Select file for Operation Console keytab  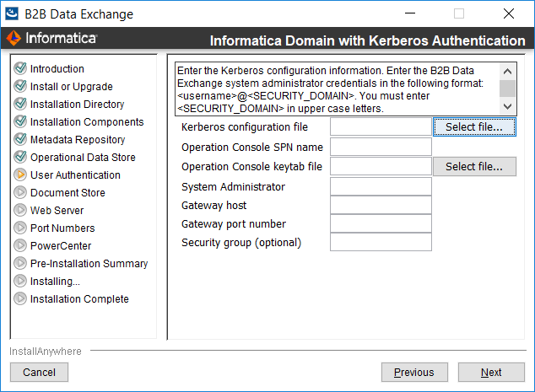[x=474, y=167]
